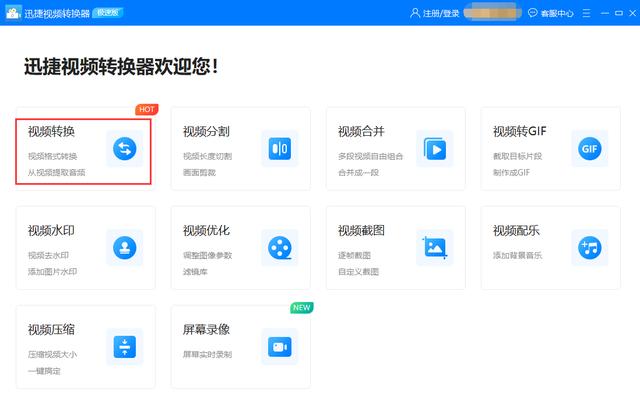Click the 极速版 badge in title bar

(108, 13)
